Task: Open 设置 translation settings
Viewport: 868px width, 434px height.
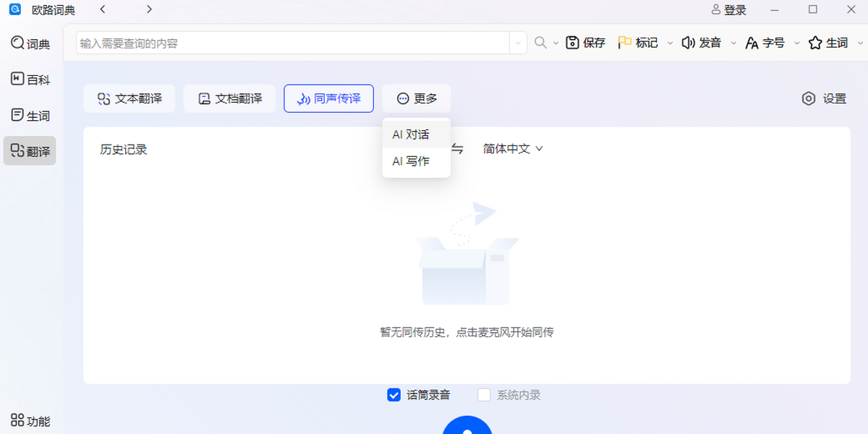Action: [x=825, y=99]
